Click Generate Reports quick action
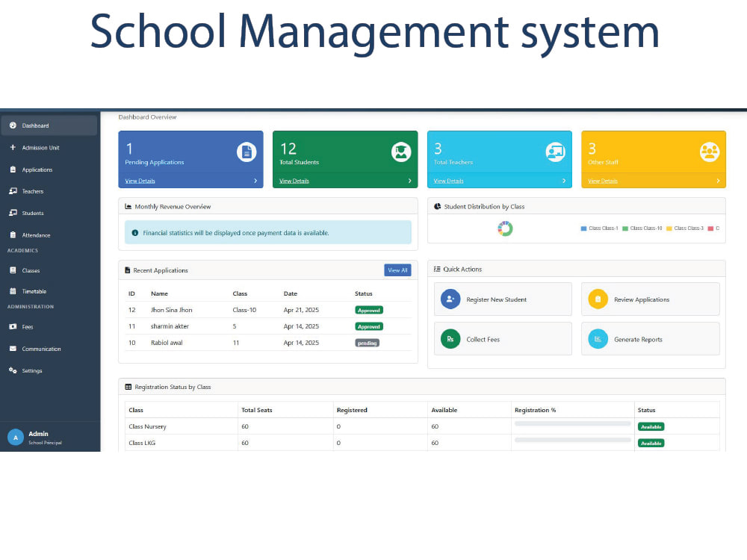Screen dimensions: 747x560 pos(651,339)
